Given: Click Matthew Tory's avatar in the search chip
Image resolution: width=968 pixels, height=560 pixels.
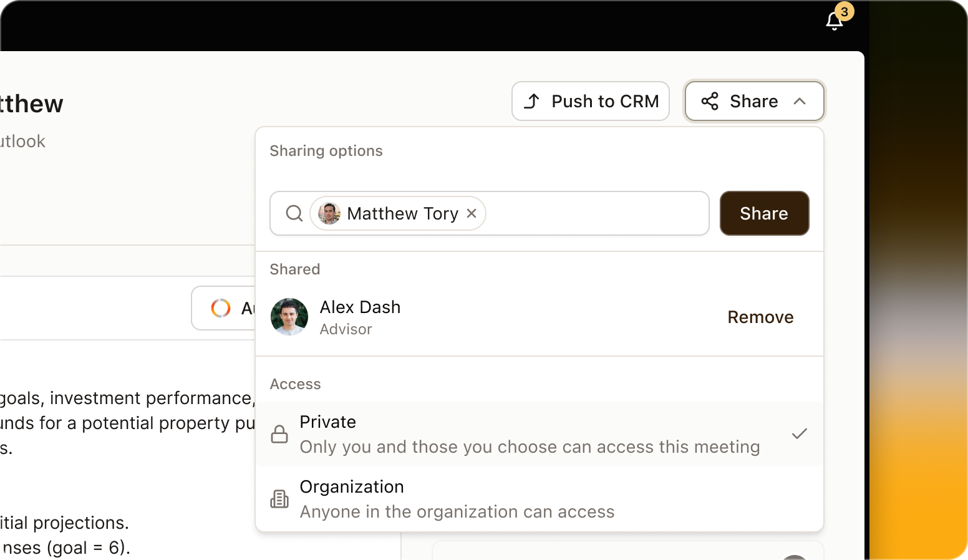Looking at the screenshot, I should 329,213.
